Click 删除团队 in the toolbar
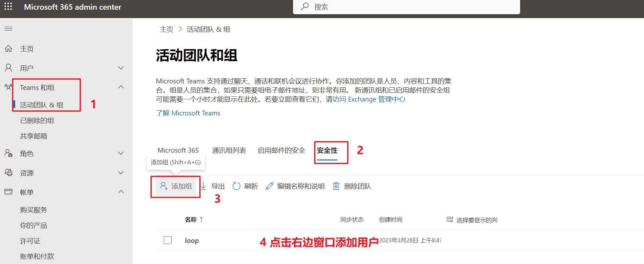The image size is (644, 264). click(352, 186)
